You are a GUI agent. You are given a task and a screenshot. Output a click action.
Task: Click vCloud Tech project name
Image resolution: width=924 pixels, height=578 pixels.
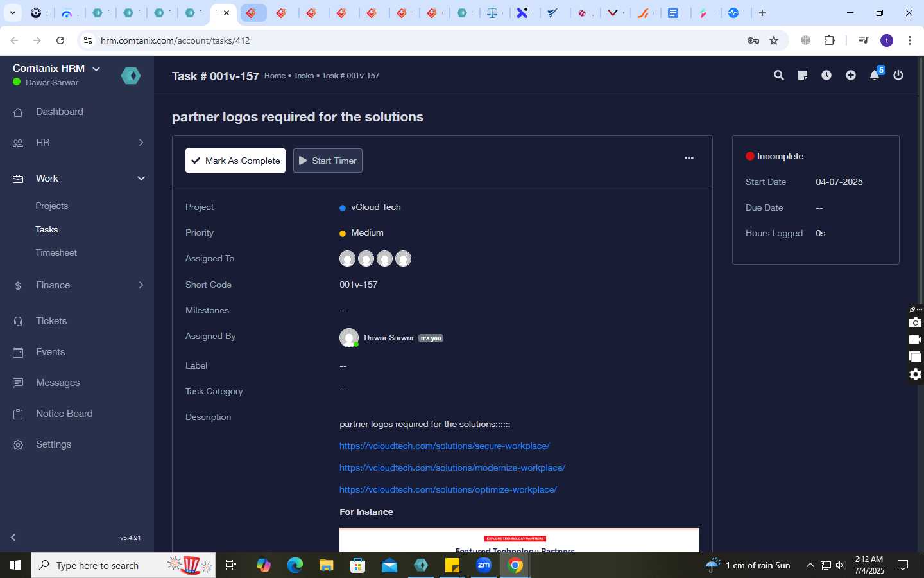click(x=376, y=207)
